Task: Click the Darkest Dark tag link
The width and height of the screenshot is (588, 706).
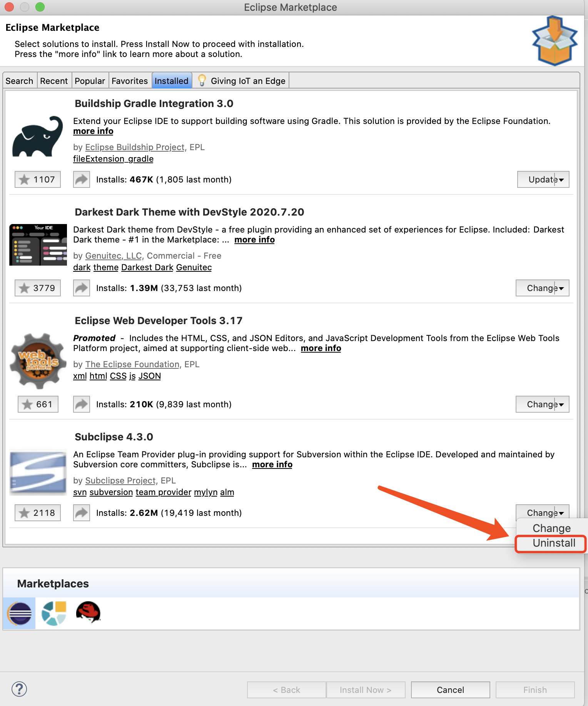Action: click(x=147, y=268)
